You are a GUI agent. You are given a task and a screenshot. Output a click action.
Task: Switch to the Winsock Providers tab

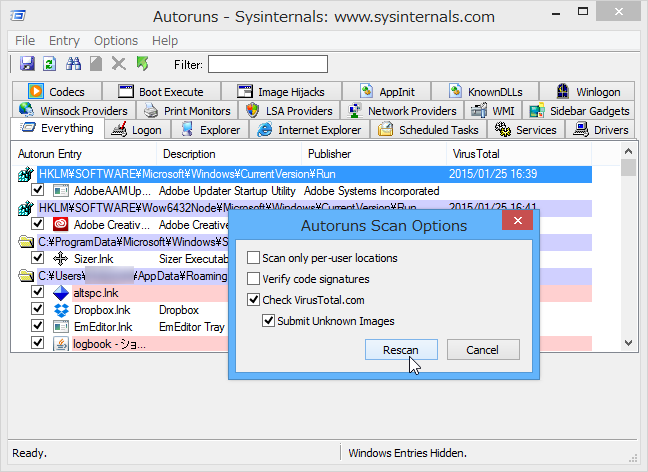74,110
